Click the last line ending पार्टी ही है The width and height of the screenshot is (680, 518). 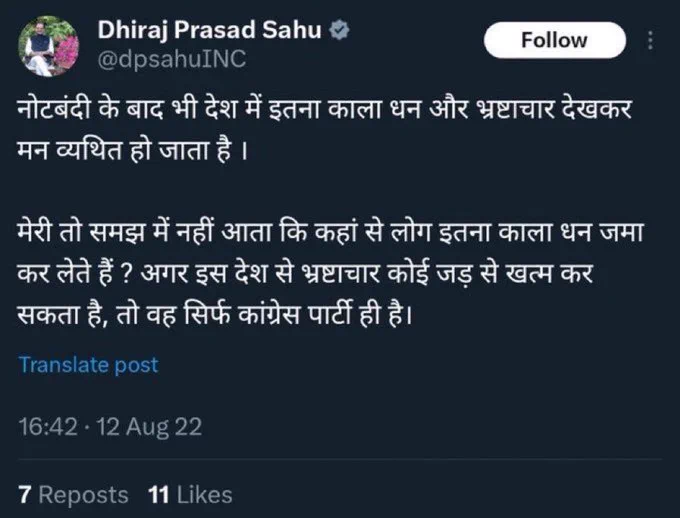pyautogui.click(x=214, y=313)
